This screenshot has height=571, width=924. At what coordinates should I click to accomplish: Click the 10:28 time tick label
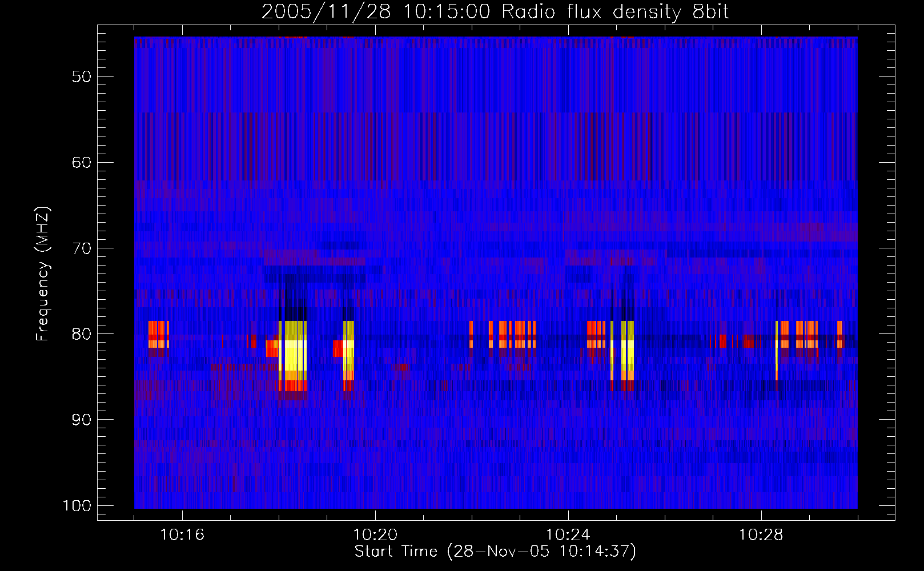tap(761, 535)
